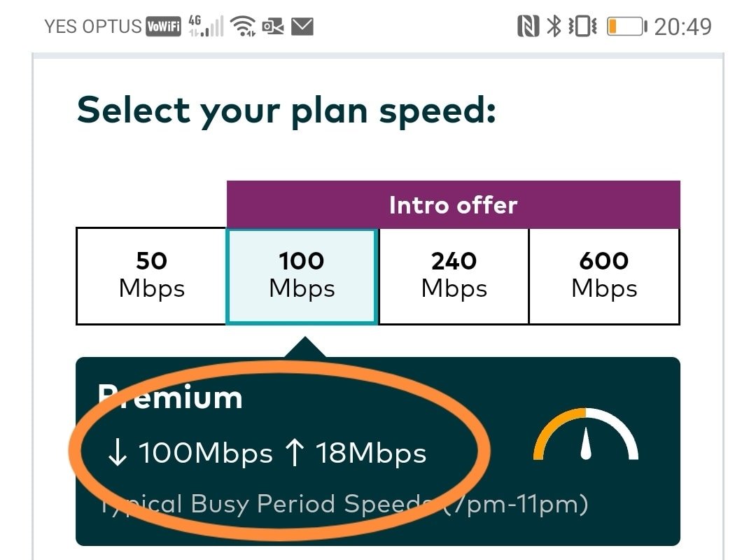This screenshot has height=560, width=756.
Task: Tap the vibrate mode icon
Action: pyautogui.click(x=582, y=27)
